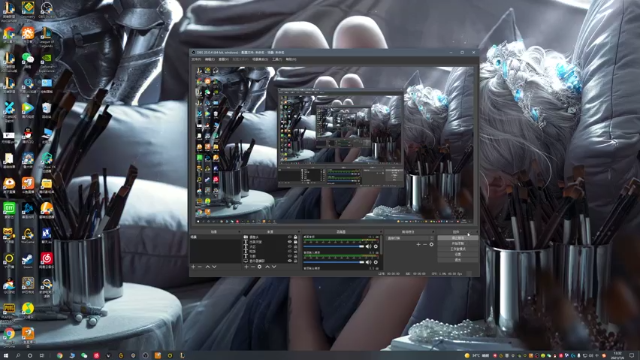Click Start Recording button in Controls dock

pos(458,243)
